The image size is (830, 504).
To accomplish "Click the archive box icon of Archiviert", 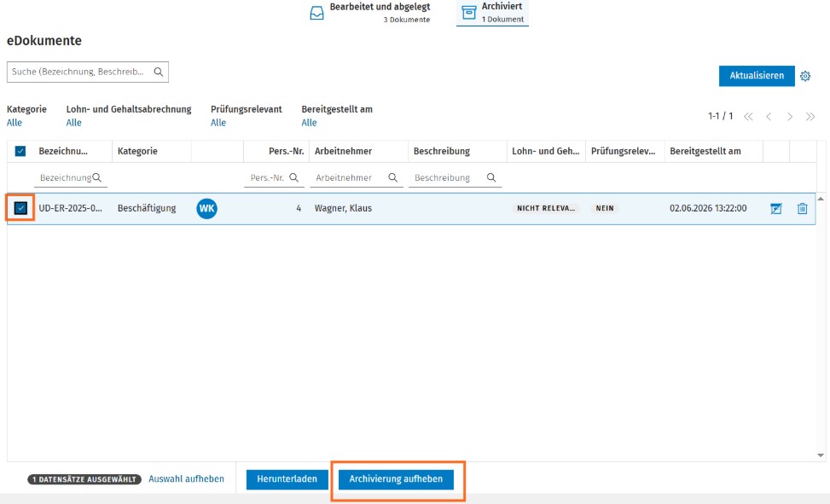I will (469, 13).
